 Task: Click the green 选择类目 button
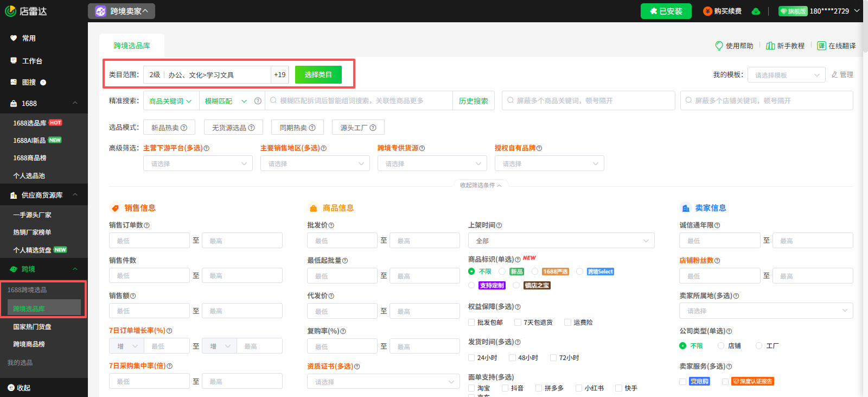tap(318, 75)
